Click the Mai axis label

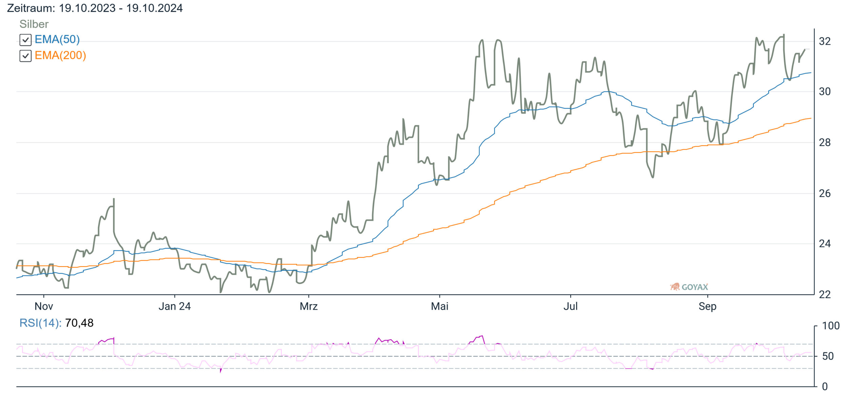tap(439, 307)
